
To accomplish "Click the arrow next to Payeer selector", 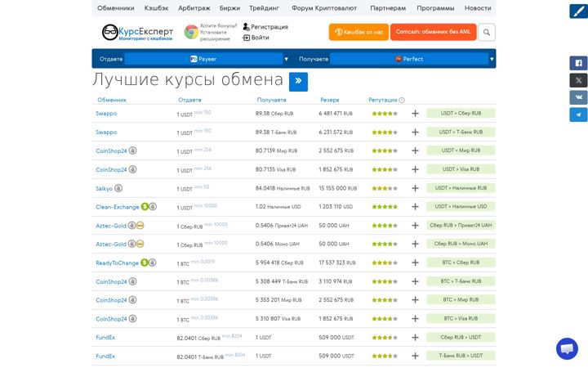I will pos(286,59).
